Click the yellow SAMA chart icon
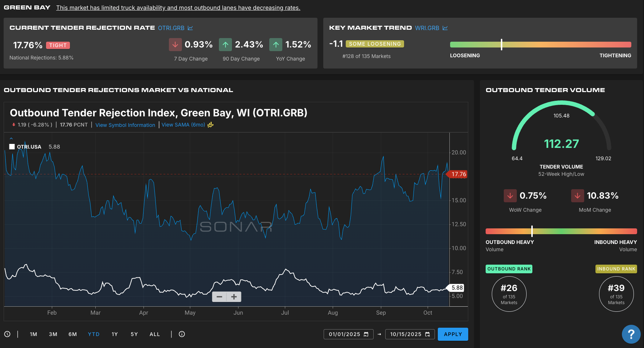This screenshot has height=348, width=644. 211,125
